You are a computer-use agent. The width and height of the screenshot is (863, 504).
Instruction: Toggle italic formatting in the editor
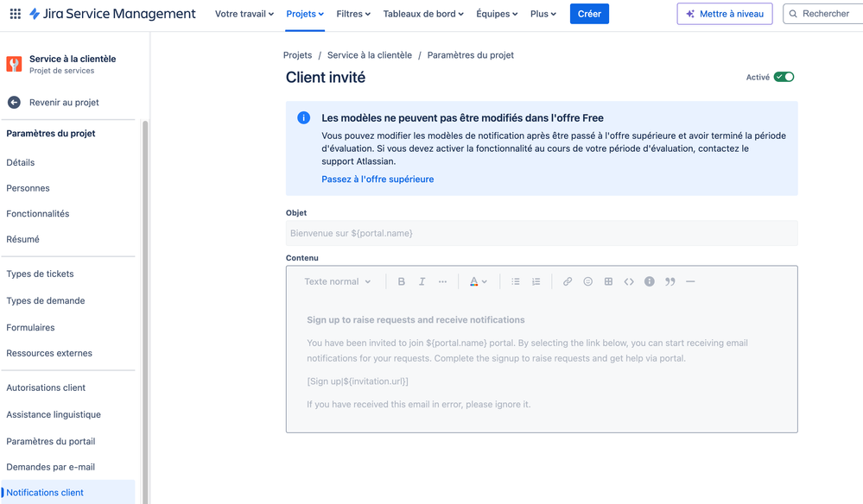pyautogui.click(x=422, y=281)
